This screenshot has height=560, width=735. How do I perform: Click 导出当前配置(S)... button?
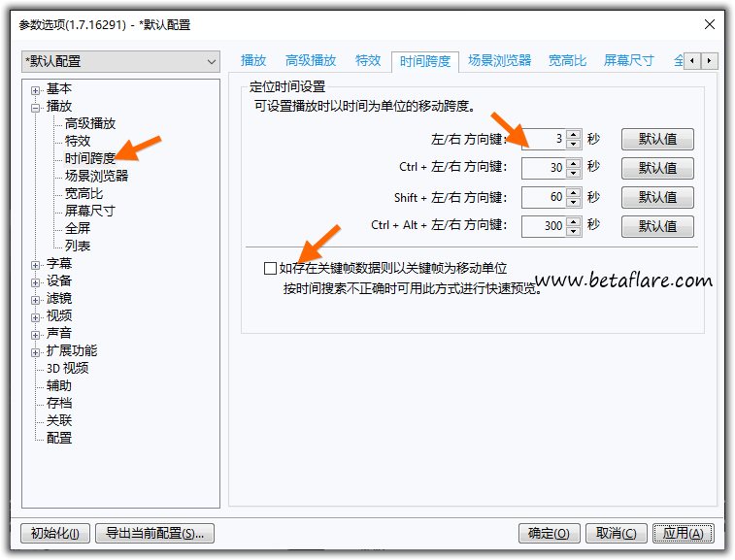(x=154, y=533)
